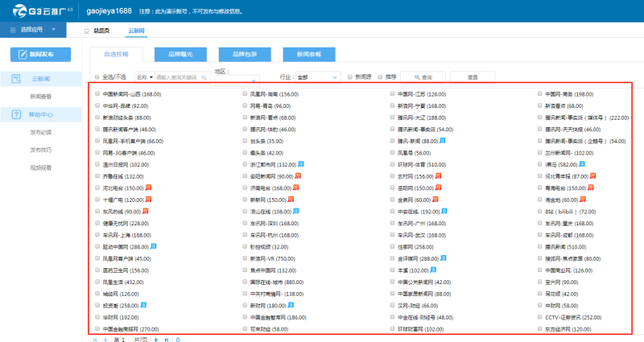644x342 pixels.
Task: Check CCTV-证券资讯 (252.00)
Action: [x=540, y=317]
